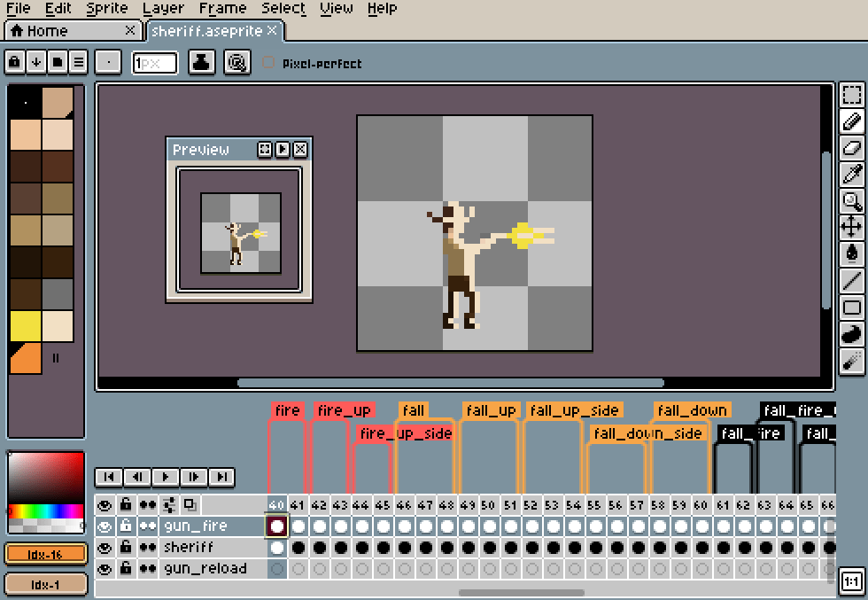Enable the Pixel-perfect checkbox
Image resolution: width=868 pixels, height=600 pixels.
pyautogui.click(x=268, y=64)
